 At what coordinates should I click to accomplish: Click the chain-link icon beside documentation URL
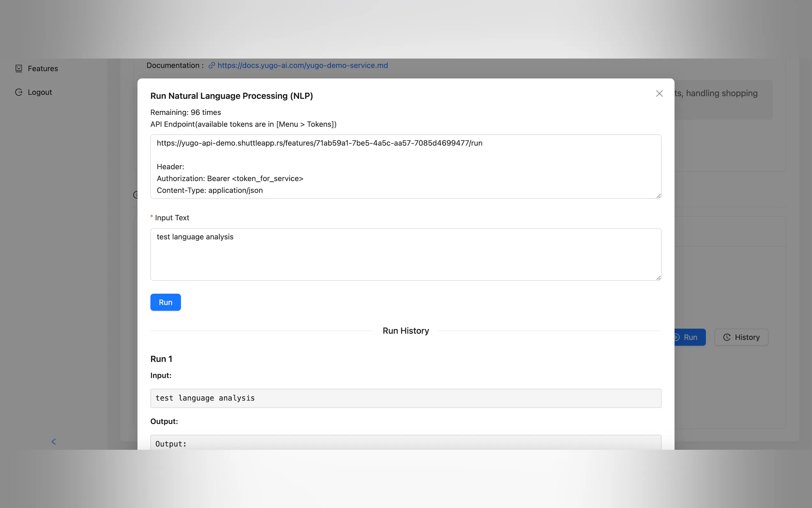click(x=212, y=66)
